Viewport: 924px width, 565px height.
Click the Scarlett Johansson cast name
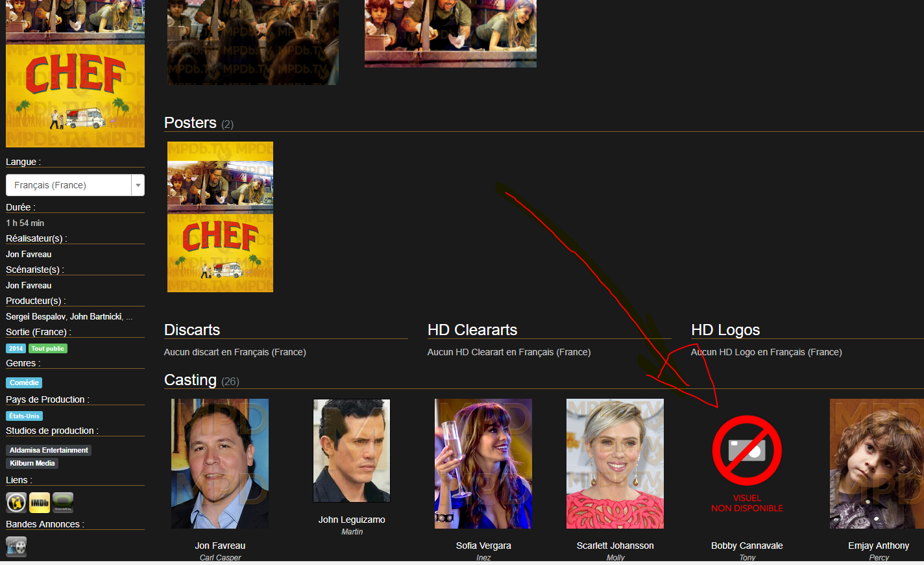click(615, 546)
